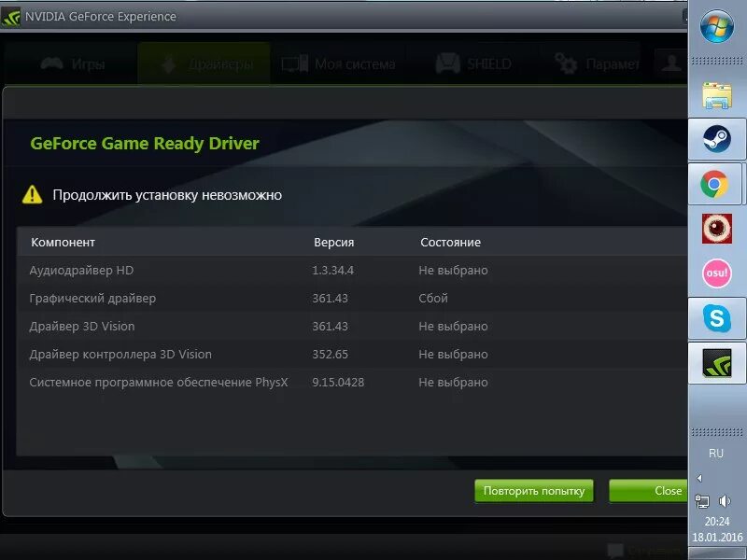Click Повторить попытку button

coord(534,491)
